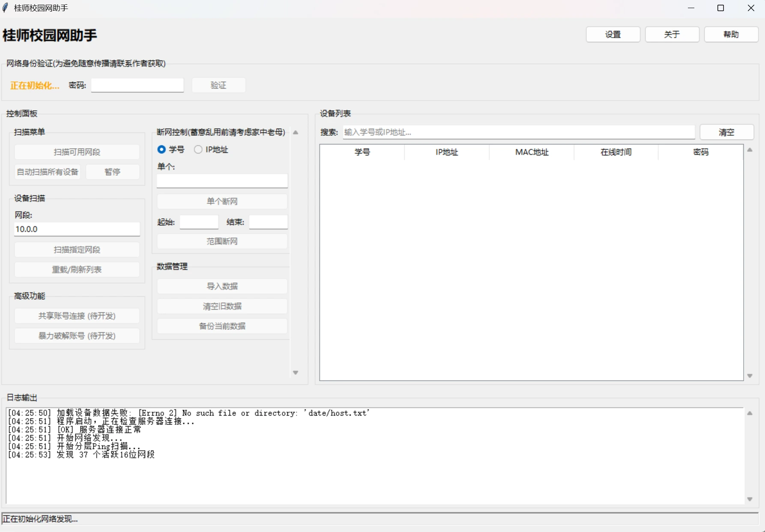Click the Python app icon in the title bar
The width and height of the screenshot is (765, 532).
pos(5,7)
